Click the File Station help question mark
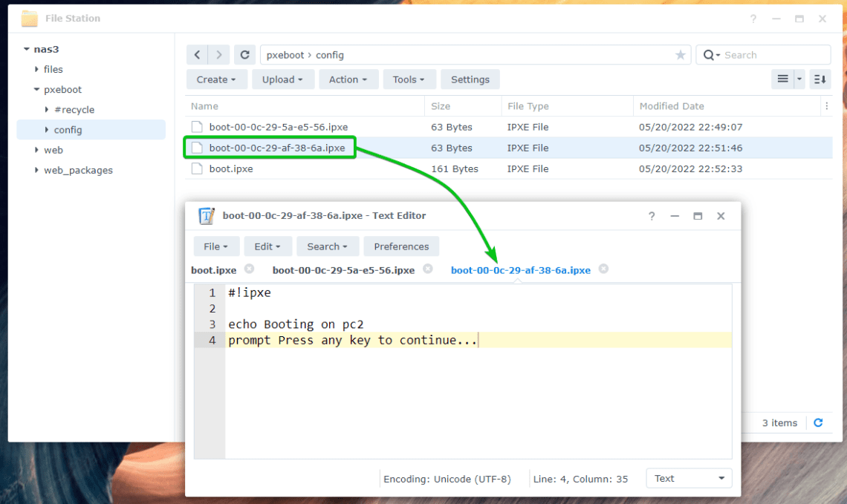 tap(753, 18)
